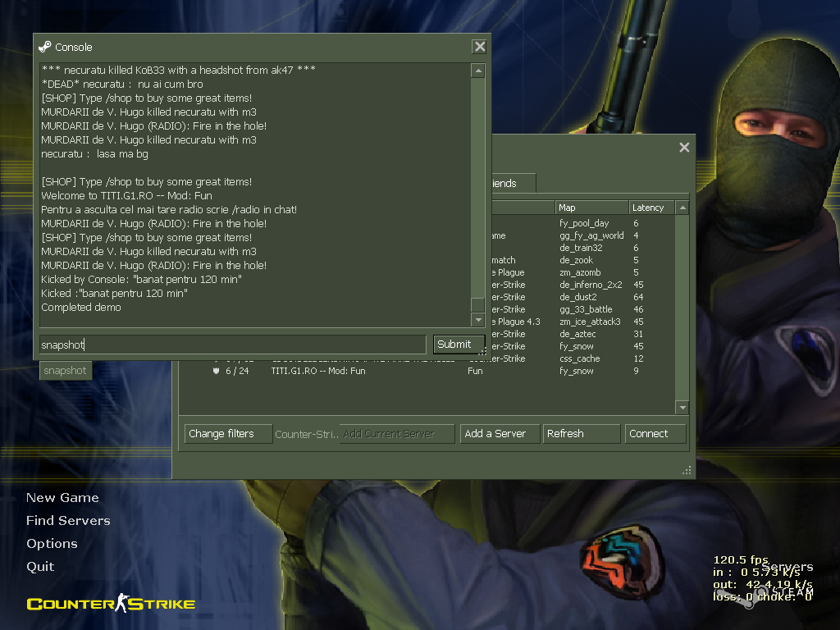Open Change filters in server browser
The width and height of the screenshot is (840, 630).
[x=228, y=433]
